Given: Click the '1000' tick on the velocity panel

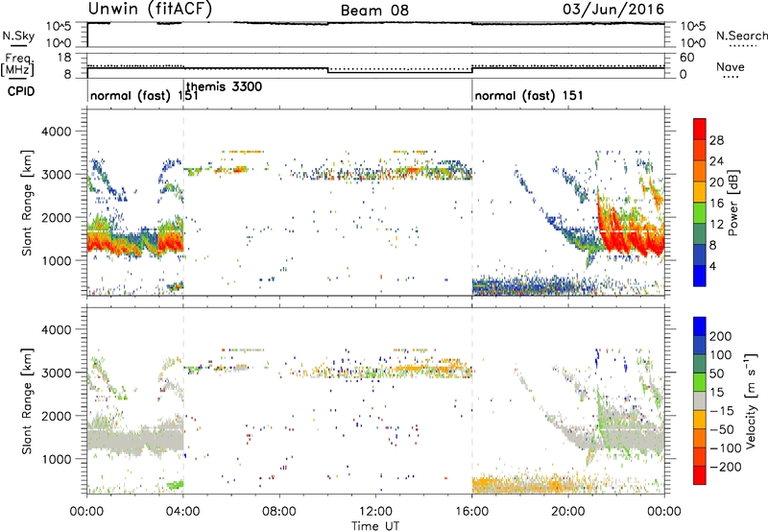Looking at the screenshot, I should [x=57, y=459].
